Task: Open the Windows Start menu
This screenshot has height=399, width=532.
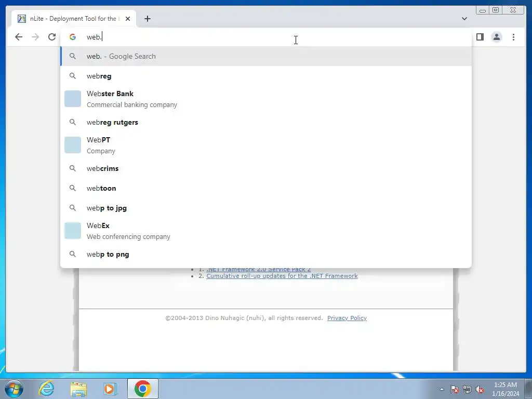Action: (14, 389)
